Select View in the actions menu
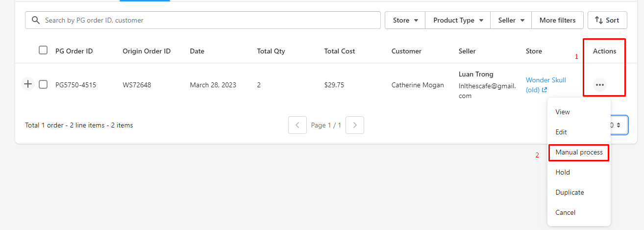The width and height of the screenshot is (644, 230). tap(563, 112)
